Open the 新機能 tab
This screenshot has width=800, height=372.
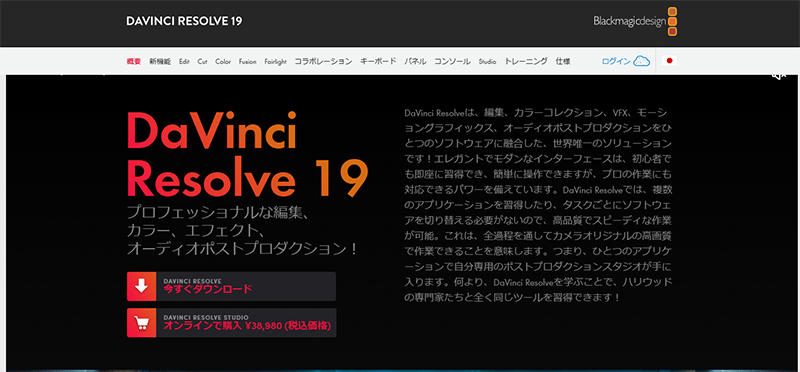point(160,61)
